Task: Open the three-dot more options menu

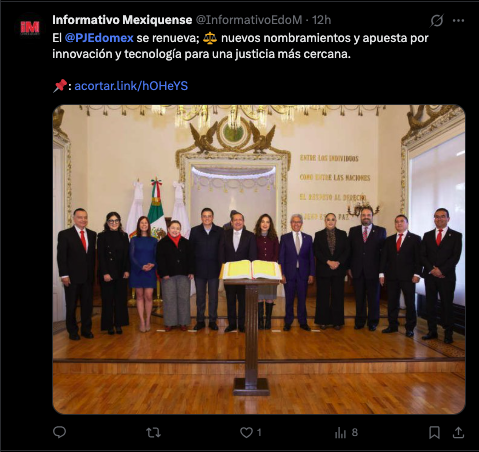Action: (x=458, y=21)
